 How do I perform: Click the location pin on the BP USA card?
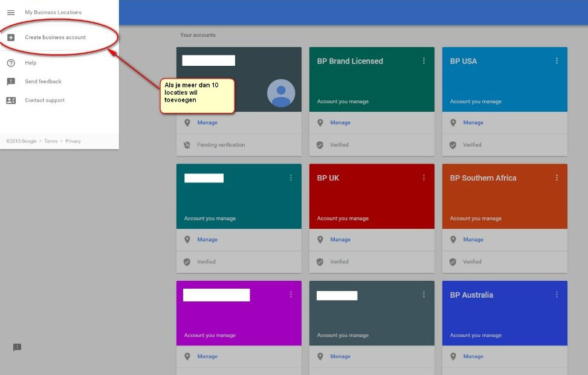coord(453,123)
